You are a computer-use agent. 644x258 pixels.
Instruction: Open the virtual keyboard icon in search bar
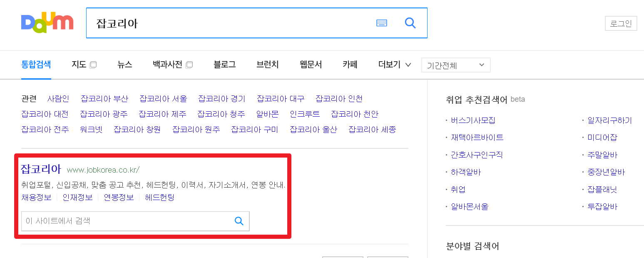(382, 23)
